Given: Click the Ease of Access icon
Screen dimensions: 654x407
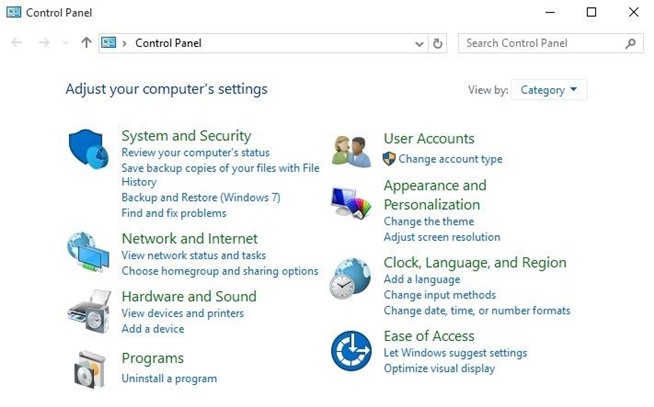Looking at the screenshot, I should [x=351, y=351].
